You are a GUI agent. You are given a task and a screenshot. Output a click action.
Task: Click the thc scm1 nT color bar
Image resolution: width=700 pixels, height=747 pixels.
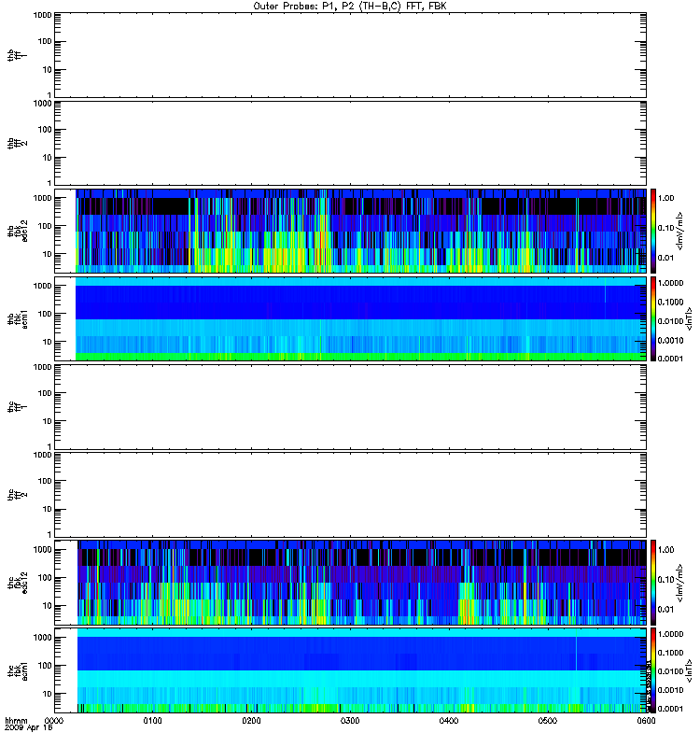[653, 670]
